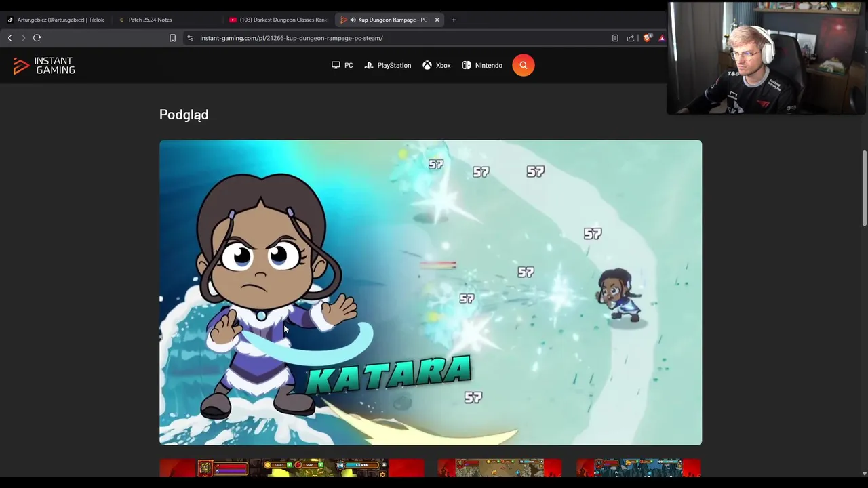Select the Kup Dungeon Rampage tab
The height and width of the screenshot is (488, 868).
[x=390, y=20]
